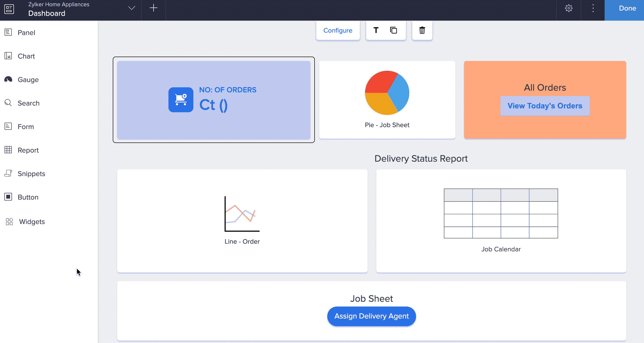
Task: Select Panel in the sidebar
Action: 26,32
